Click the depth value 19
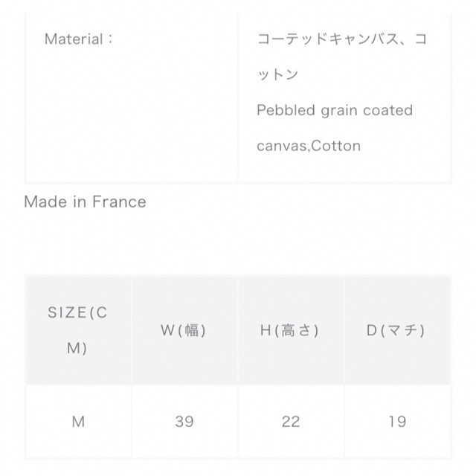The image size is (476, 476). click(x=397, y=422)
